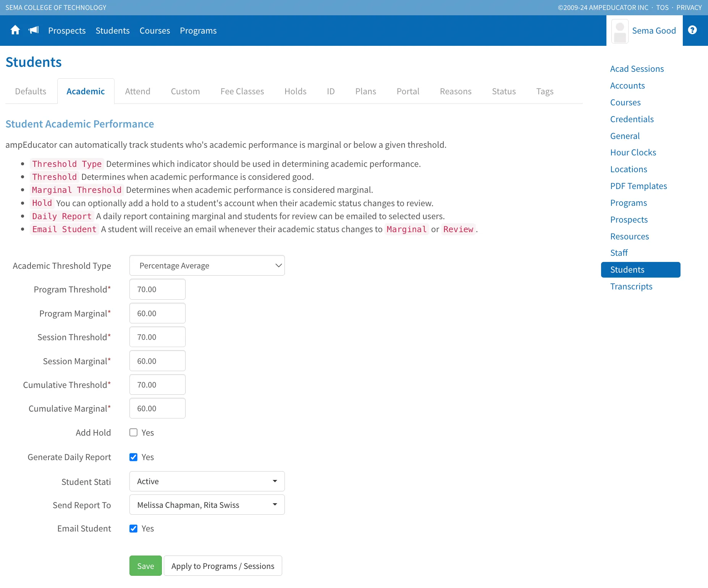This screenshot has height=588, width=708.
Task: Open Transcripts sidebar link
Action: [631, 286]
